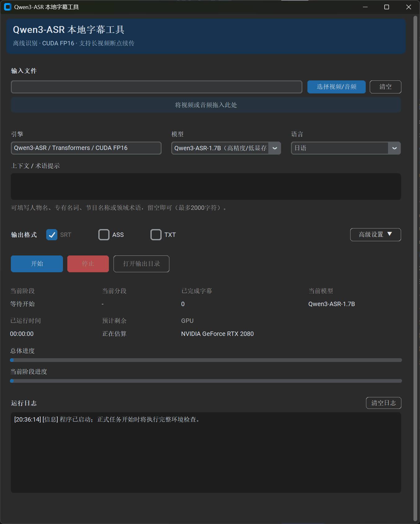Open the 模型 model dropdown
The image size is (420, 524).
226,148
